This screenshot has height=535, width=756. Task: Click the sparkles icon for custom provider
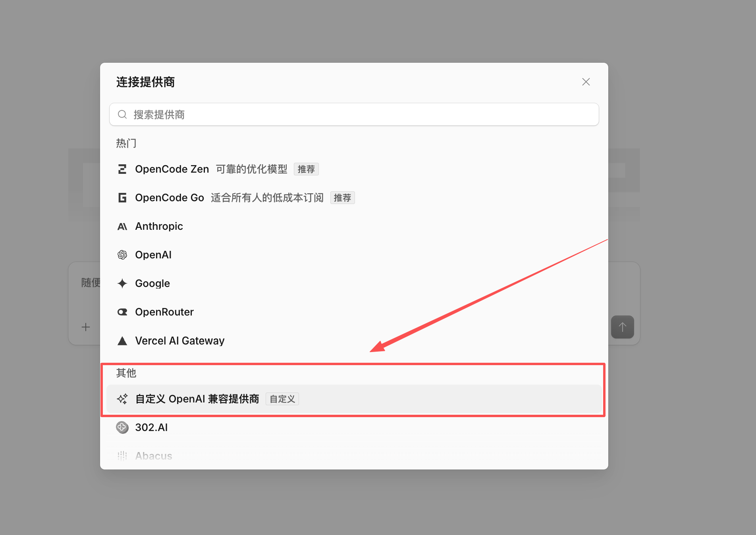[122, 399]
